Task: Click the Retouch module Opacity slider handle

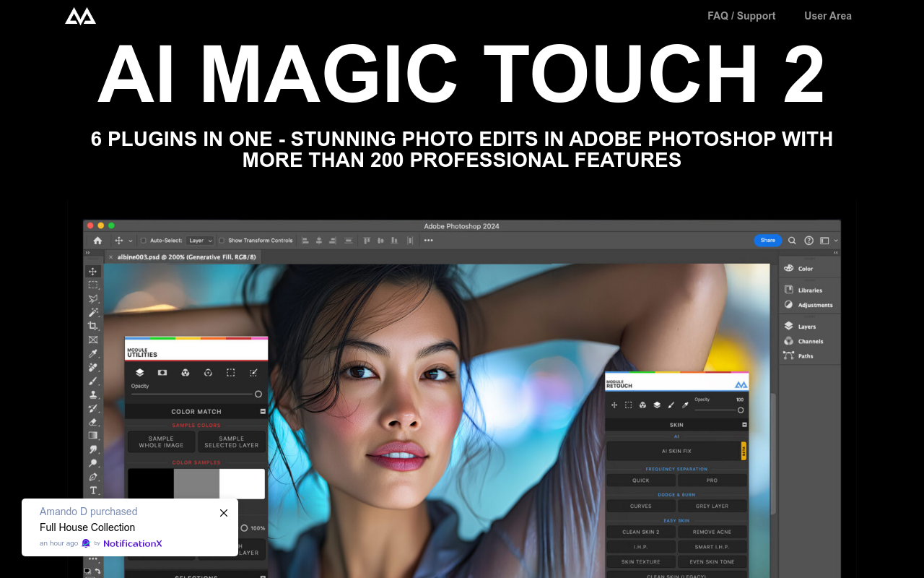Action: (x=741, y=410)
